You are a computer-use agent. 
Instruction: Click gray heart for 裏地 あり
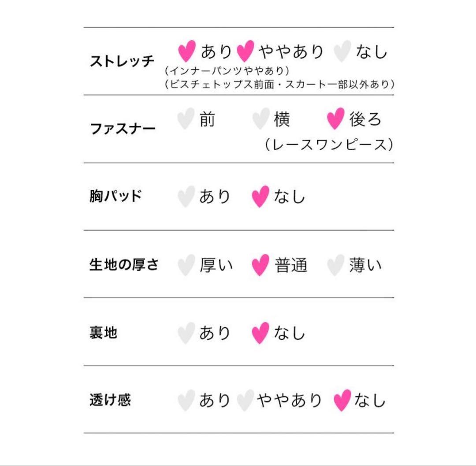coord(186,333)
